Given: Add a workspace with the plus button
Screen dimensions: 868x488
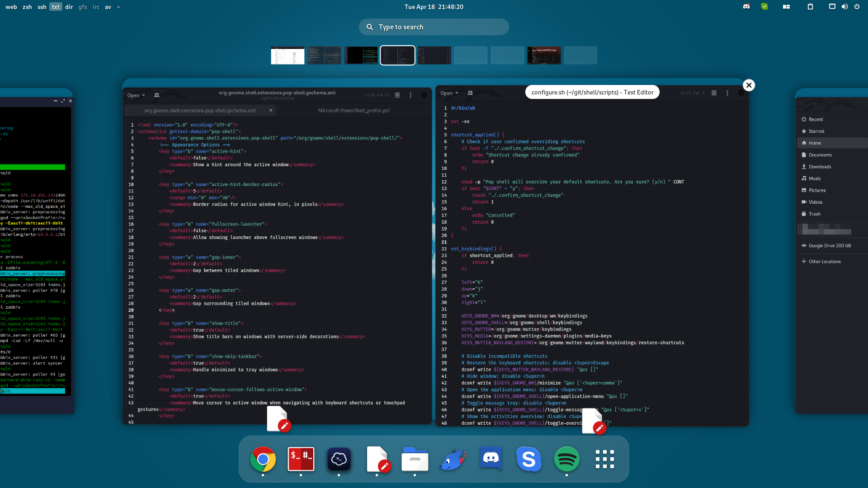Looking at the screenshot, I should point(118,7).
